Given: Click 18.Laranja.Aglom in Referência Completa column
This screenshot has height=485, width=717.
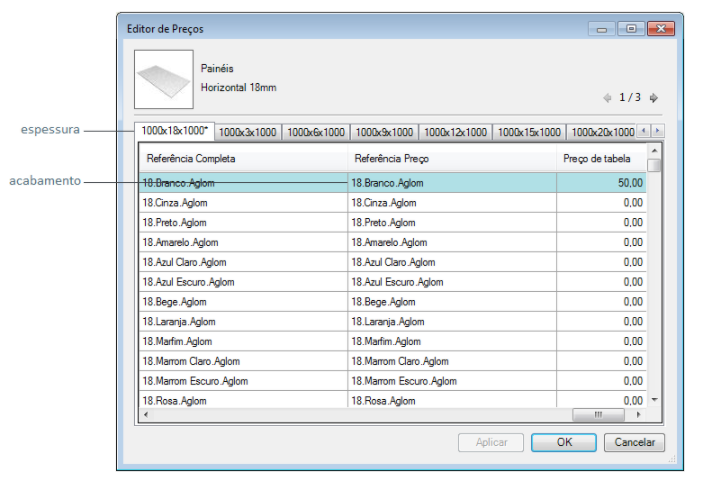Looking at the screenshot, I should coord(243,321).
